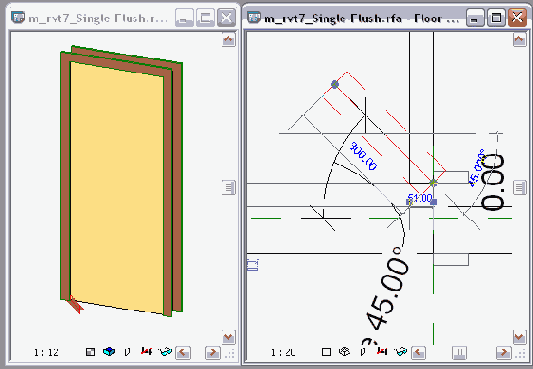This screenshot has width=533, height=369.
Task: Click the 51.00 blue dimension value
Action: click(420, 198)
